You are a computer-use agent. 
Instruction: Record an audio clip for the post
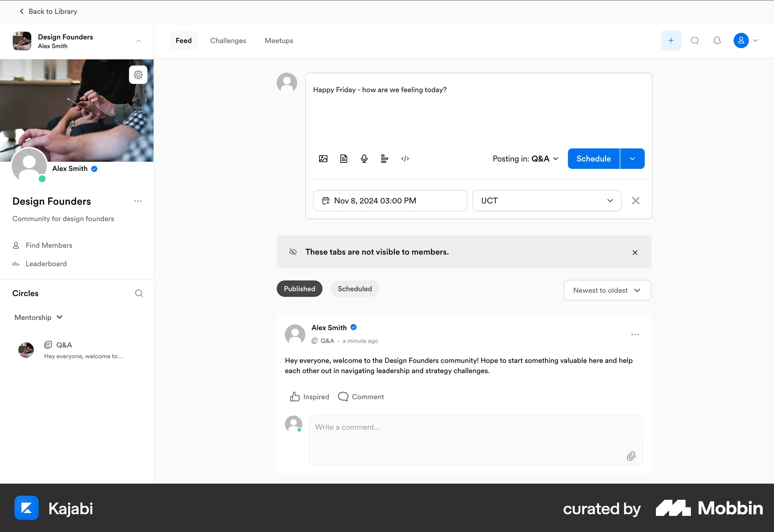click(x=364, y=158)
